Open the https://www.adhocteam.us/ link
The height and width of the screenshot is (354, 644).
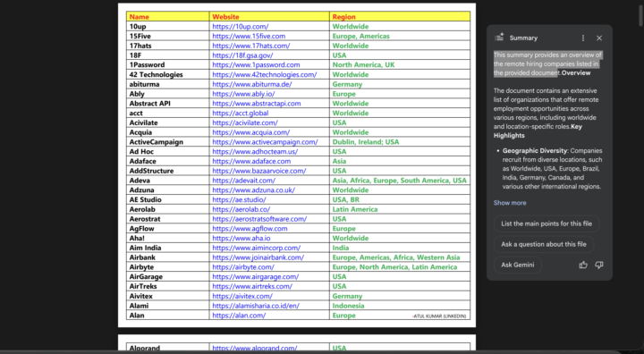(x=255, y=152)
